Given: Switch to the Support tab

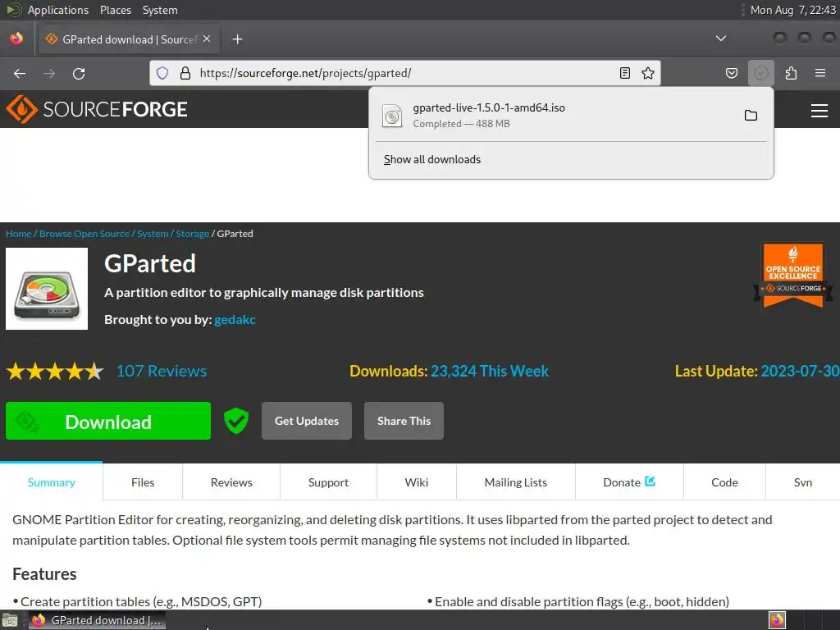Looking at the screenshot, I should coord(328,482).
